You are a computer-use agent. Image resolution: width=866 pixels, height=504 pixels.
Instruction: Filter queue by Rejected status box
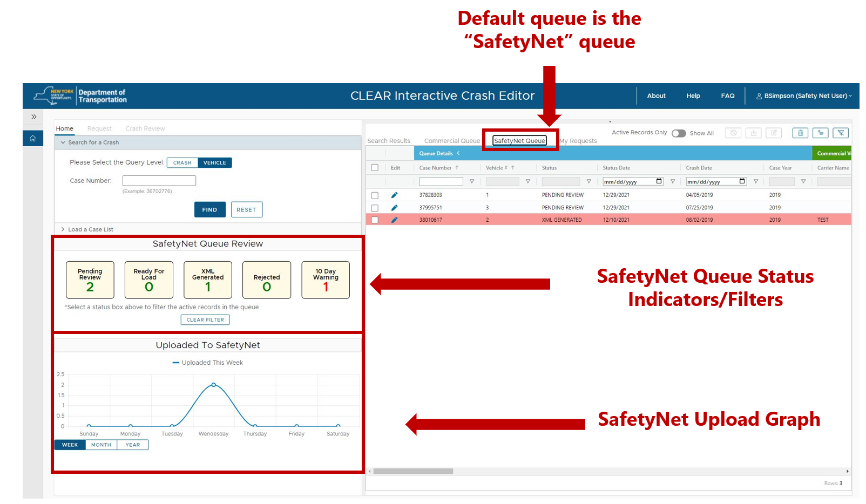[x=267, y=280]
